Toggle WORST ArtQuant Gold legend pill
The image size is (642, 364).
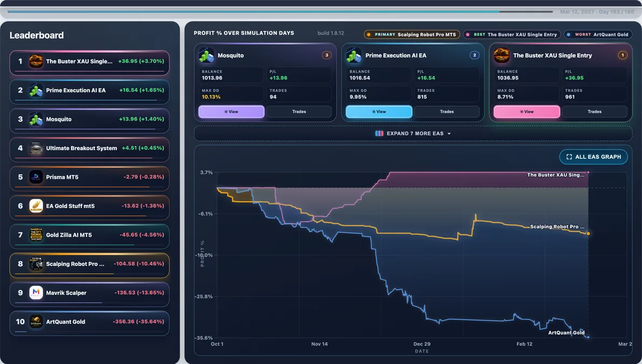598,35
